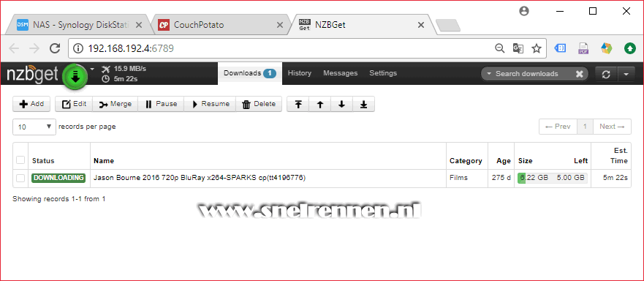Click the Size column header

point(526,161)
